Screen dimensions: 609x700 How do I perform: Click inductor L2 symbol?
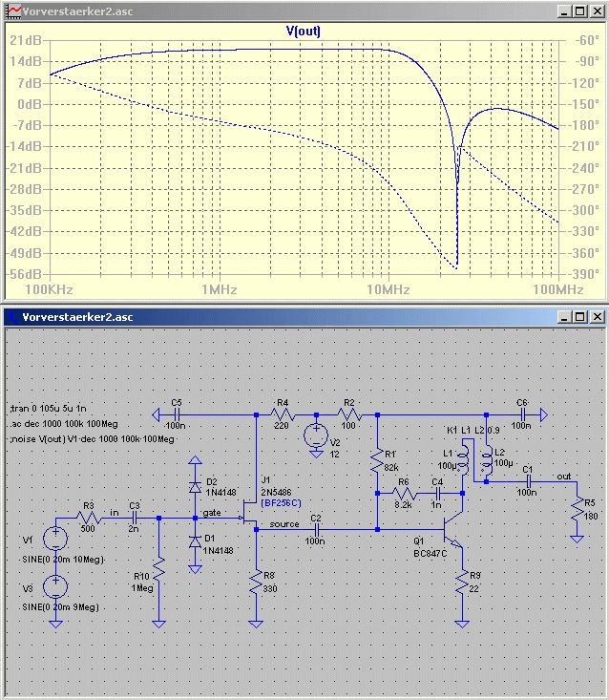click(487, 460)
